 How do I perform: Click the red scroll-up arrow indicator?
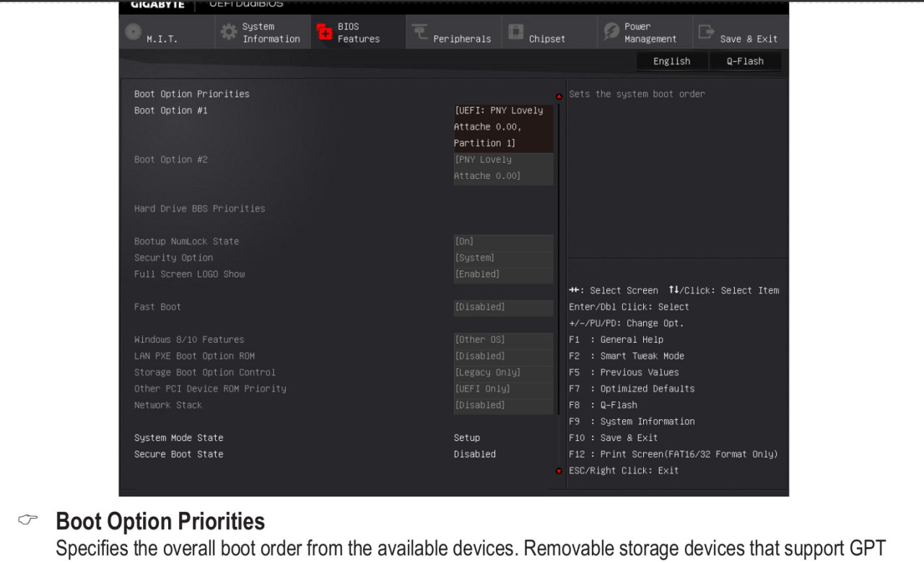(558, 97)
